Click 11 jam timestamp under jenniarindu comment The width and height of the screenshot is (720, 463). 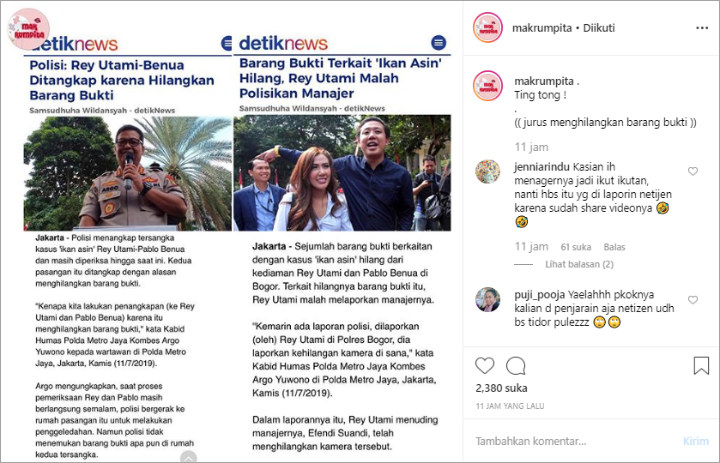click(531, 247)
